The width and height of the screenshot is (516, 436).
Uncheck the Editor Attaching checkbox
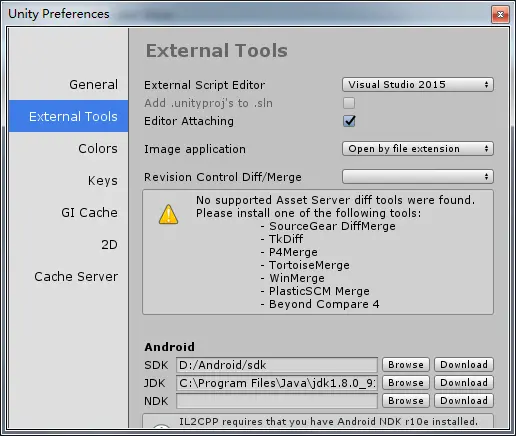(349, 121)
